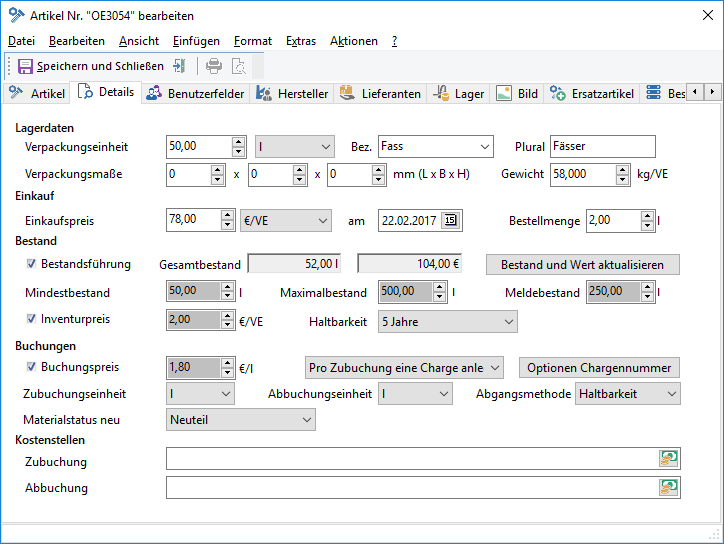Click the title bar application icon

[17, 15]
